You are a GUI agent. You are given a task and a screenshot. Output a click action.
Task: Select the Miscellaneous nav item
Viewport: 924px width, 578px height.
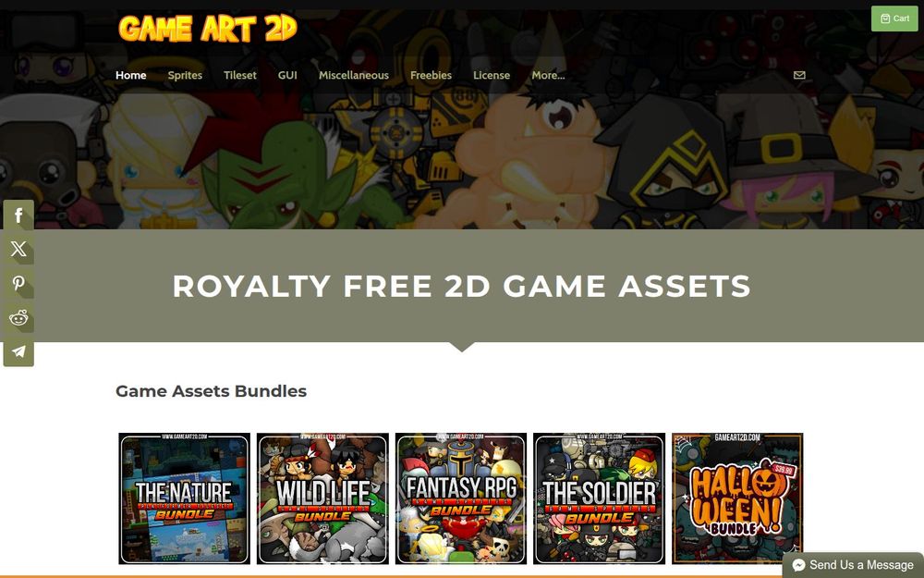(x=354, y=75)
